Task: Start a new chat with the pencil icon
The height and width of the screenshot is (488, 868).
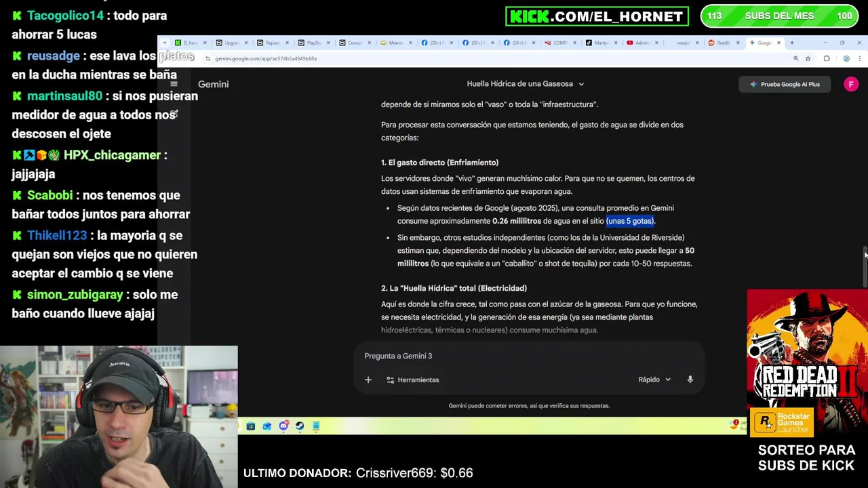Action: (x=174, y=114)
